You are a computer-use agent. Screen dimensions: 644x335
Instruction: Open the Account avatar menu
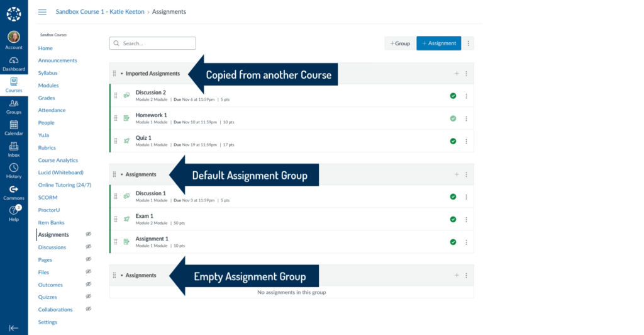tap(14, 40)
